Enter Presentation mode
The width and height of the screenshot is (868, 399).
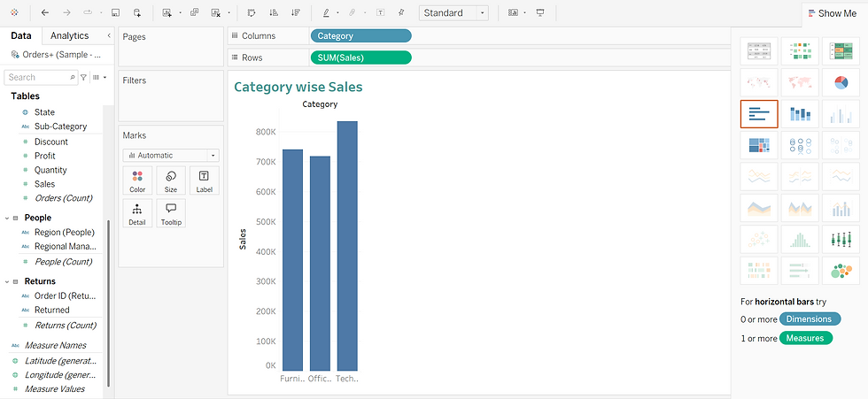(x=541, y=12)
